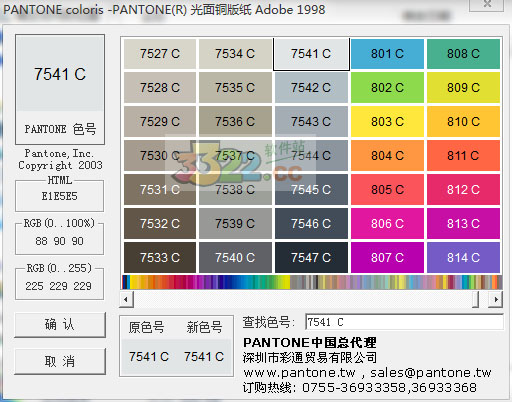Choose the 806 C magenta swatch
This screenshot has width=512, height=402.
click(x=387, y=224)
